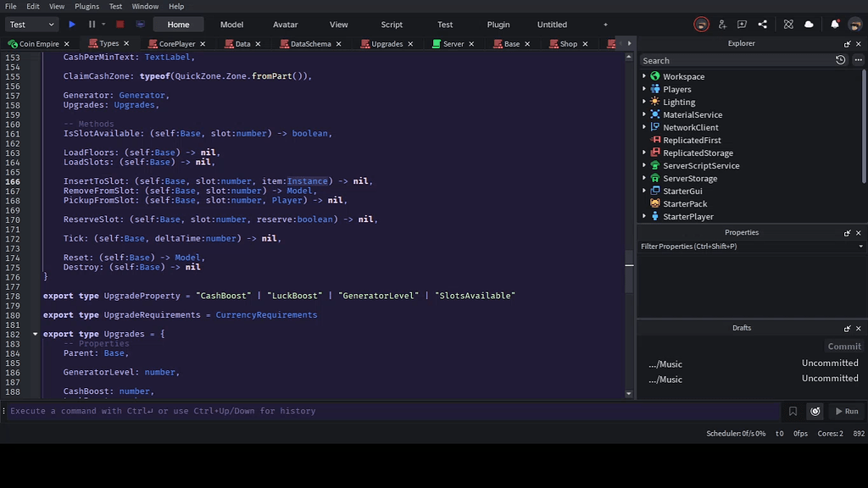Pause the running playtest
This screenshot has width=868, height=488.
[x=92, y=25]
